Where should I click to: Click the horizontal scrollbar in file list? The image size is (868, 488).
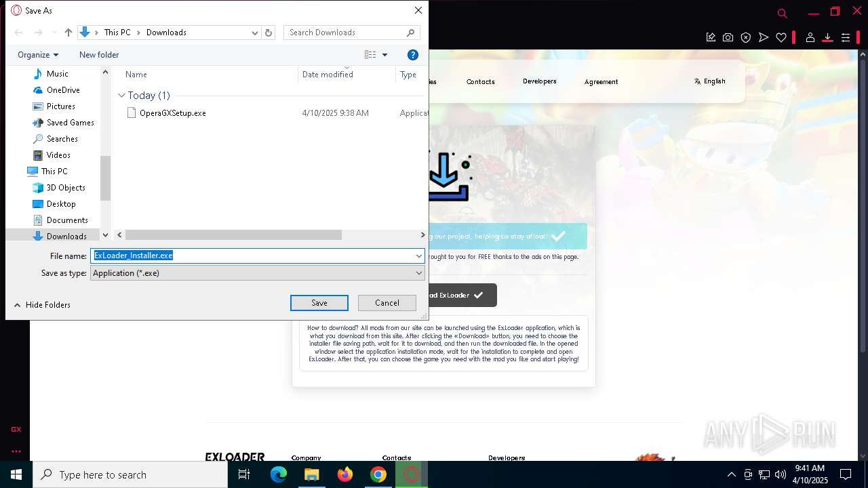pos(233,235)
